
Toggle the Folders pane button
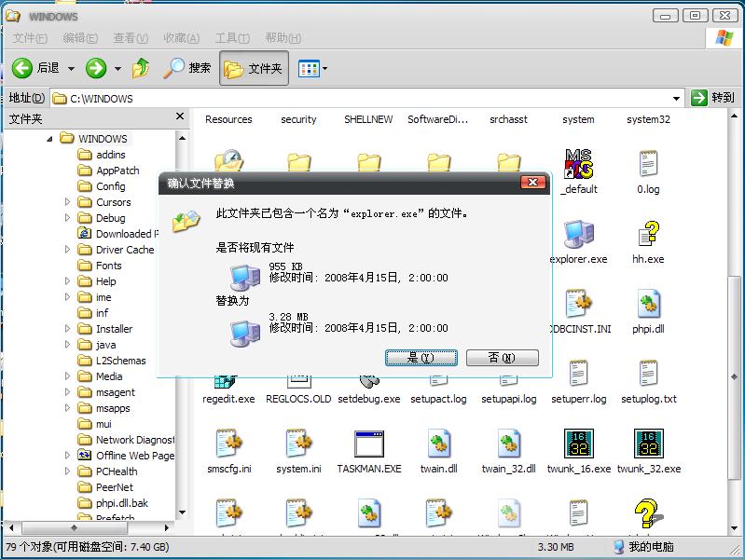point(254,68)
